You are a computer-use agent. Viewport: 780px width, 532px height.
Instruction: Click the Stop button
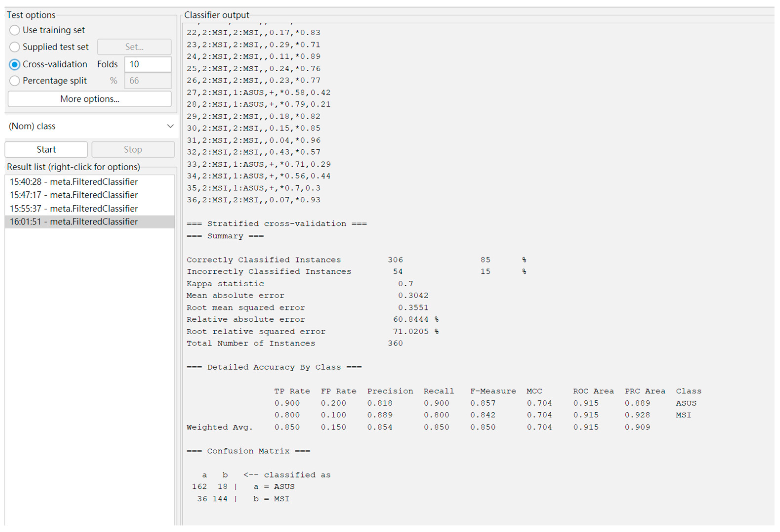[133, 150]
